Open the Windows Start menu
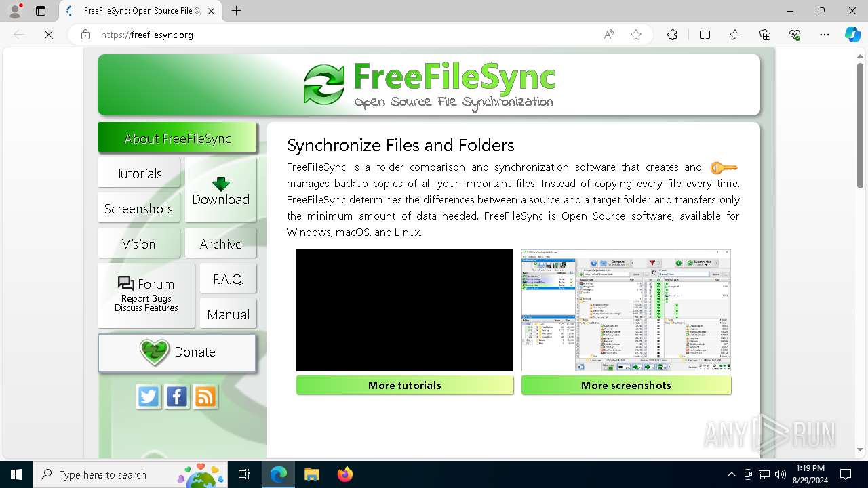 [16, 474]
